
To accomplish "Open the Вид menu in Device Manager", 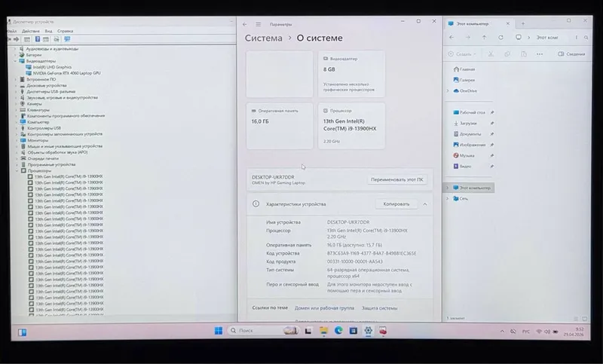I will (x=48, y=31).
